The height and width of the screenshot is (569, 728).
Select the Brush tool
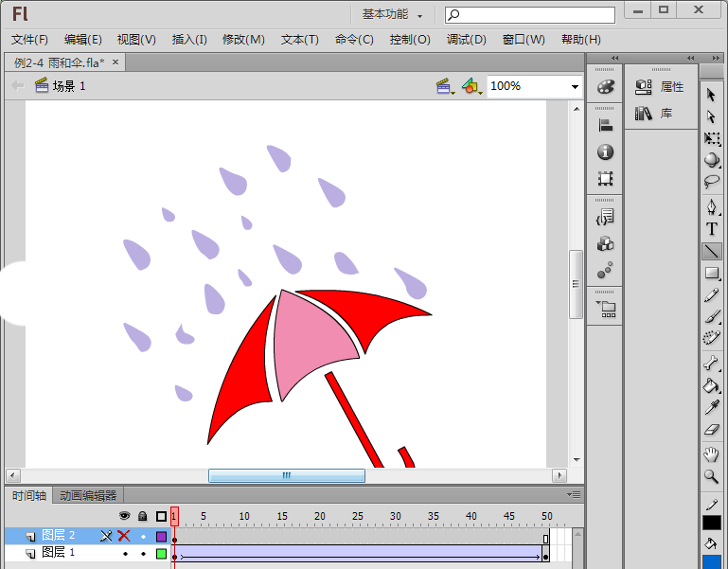[711, 317]
